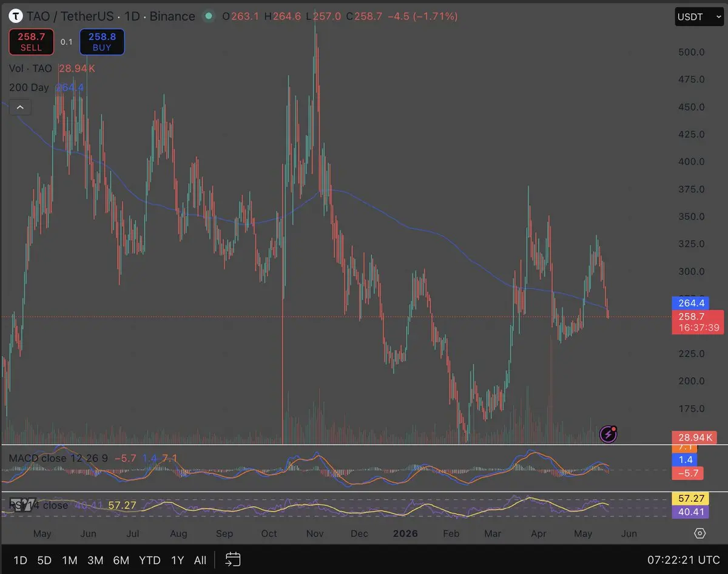Viewport: 728px width, 574px height.
Task: Switch to All time range
Action: [x=200, y=560]
